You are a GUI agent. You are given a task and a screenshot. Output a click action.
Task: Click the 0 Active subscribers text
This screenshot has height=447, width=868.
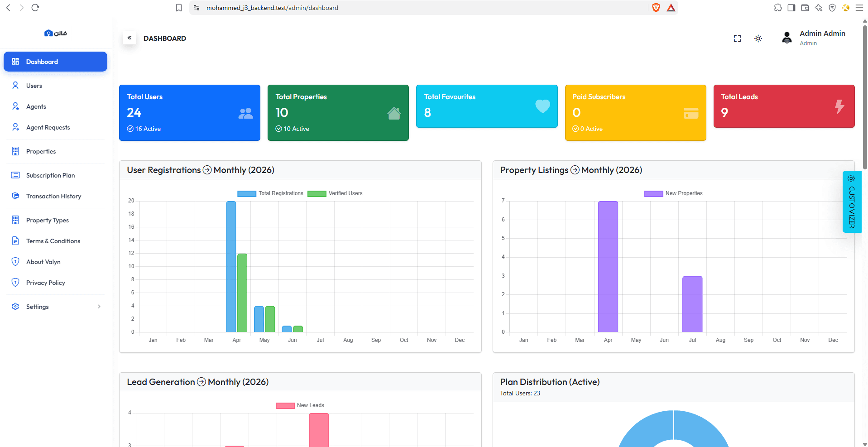tap(588, 129)
